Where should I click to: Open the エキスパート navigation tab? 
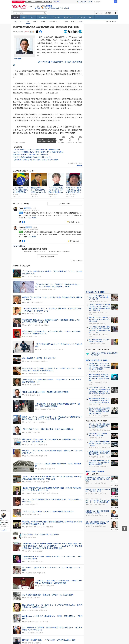(x=43, y=17)
